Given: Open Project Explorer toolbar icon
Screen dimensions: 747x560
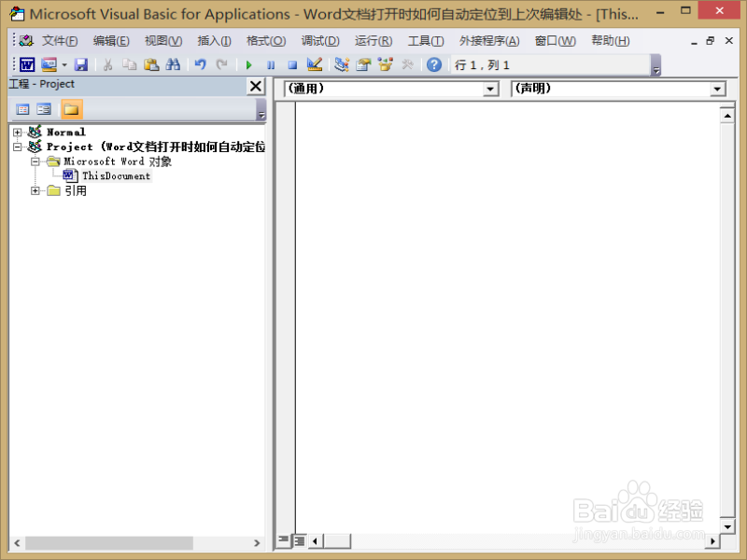Looking at the screenshot, I should (x=342, y=64).
